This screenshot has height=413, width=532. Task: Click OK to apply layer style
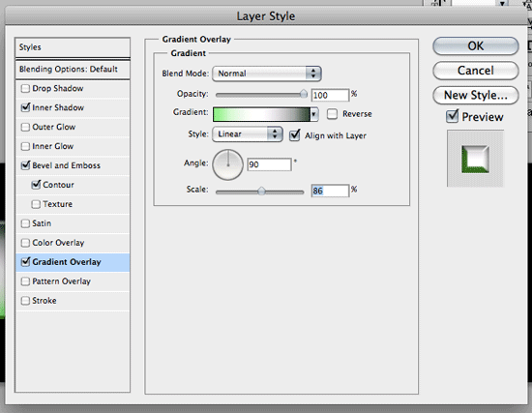[x=475, y=45]
